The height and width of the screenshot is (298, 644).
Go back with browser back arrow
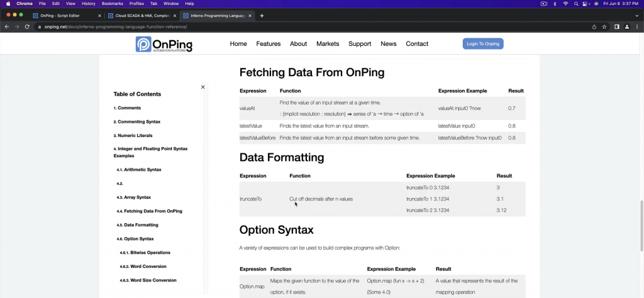click(6, 26)
